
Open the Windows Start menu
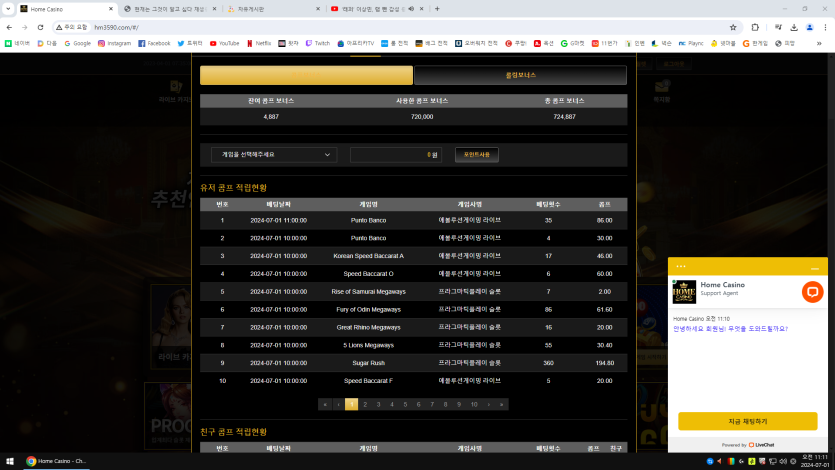(10, 461)
